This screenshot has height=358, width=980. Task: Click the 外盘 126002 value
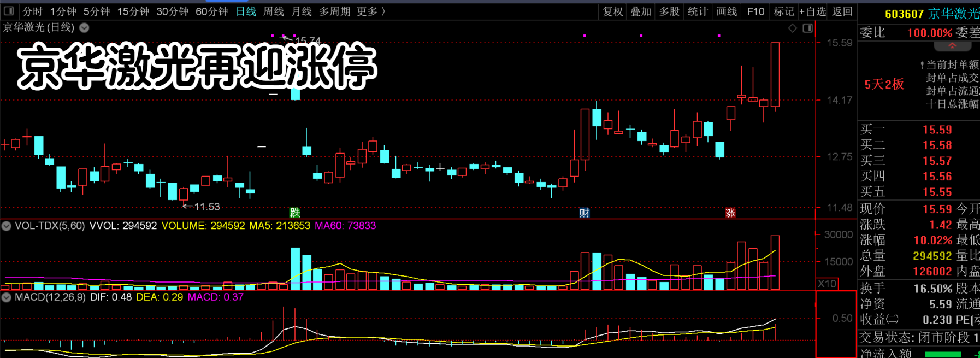[932, 271]
